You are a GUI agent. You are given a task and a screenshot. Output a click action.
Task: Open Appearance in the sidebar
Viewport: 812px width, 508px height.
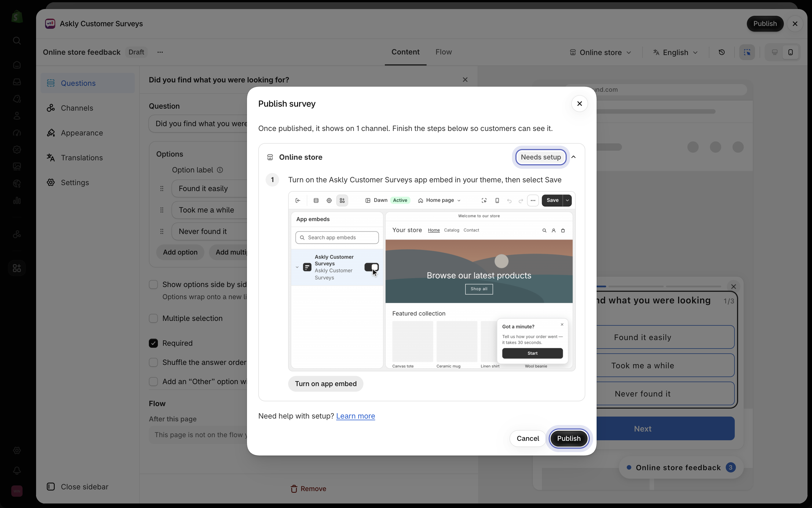click(88, 133)
